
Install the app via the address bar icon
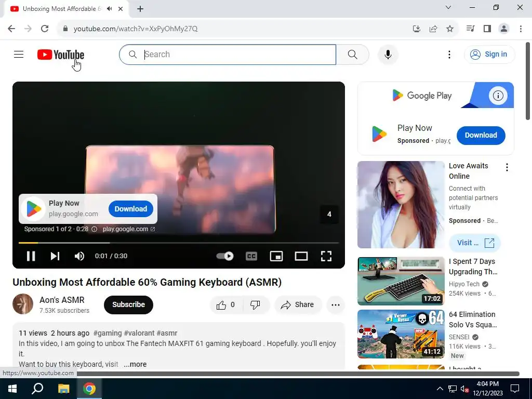(416, 29)
